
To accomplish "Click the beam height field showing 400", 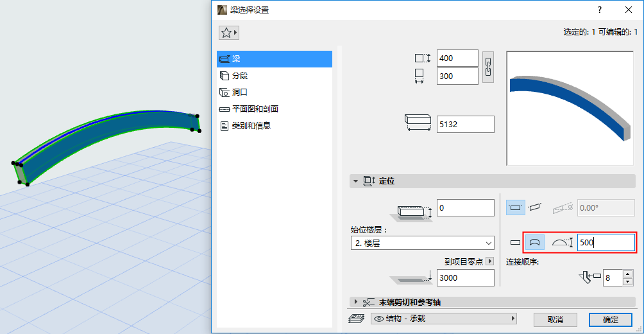I will tap(457, 58).
